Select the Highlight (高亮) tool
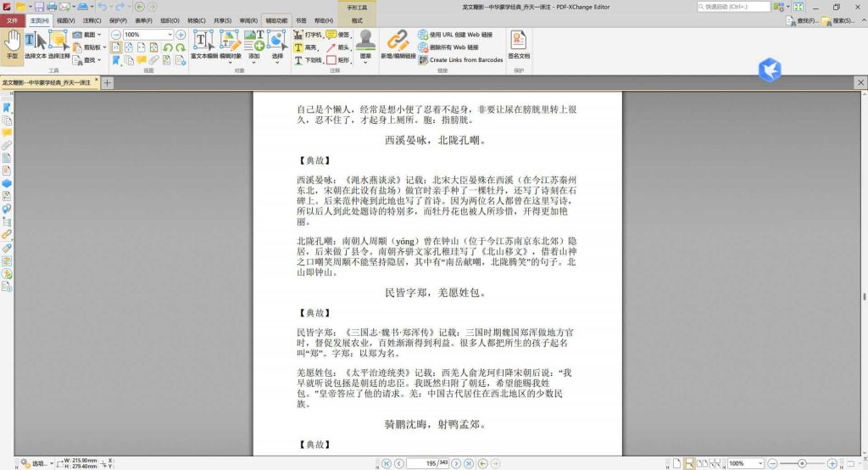 point(305,48)
